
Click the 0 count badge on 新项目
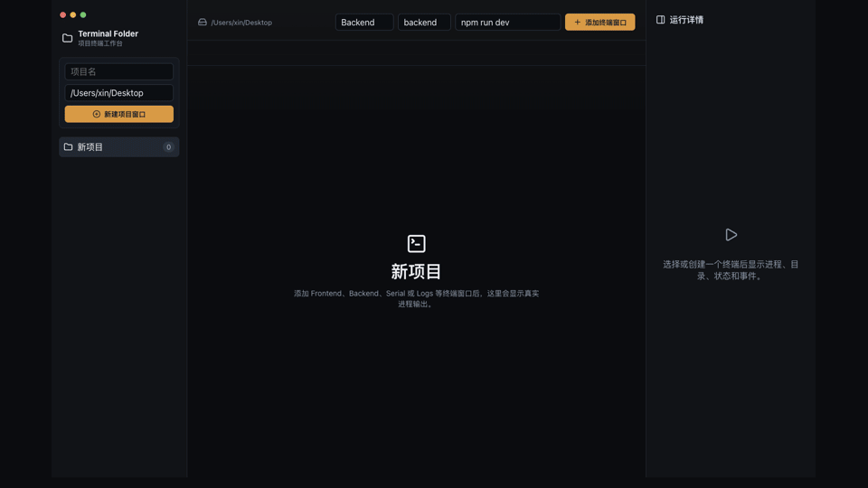click(168, 147)
